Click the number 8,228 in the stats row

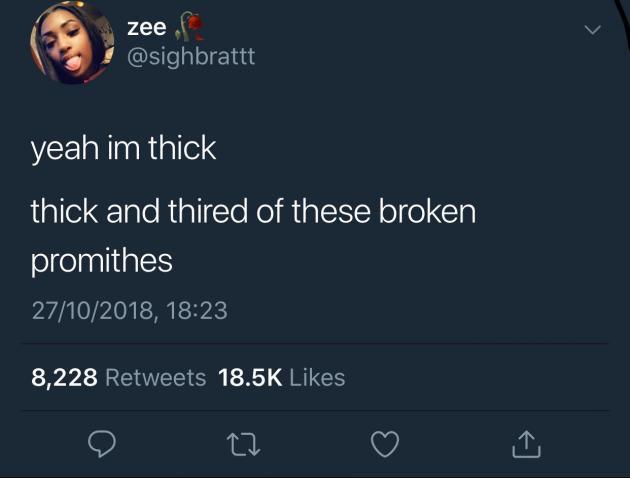tap(64, 378)
